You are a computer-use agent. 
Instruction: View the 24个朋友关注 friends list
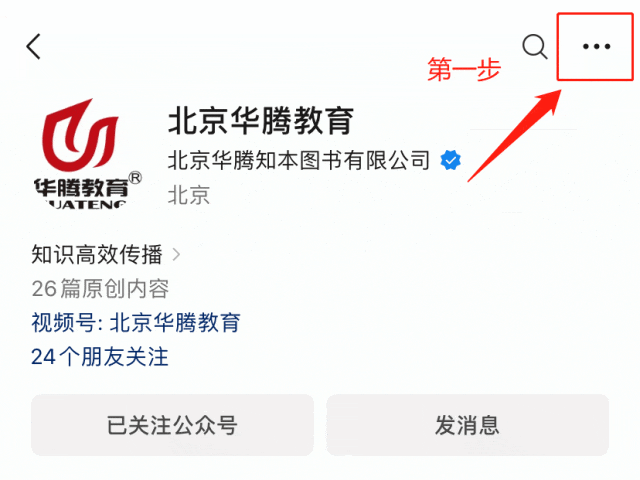[x=100, y=357]
